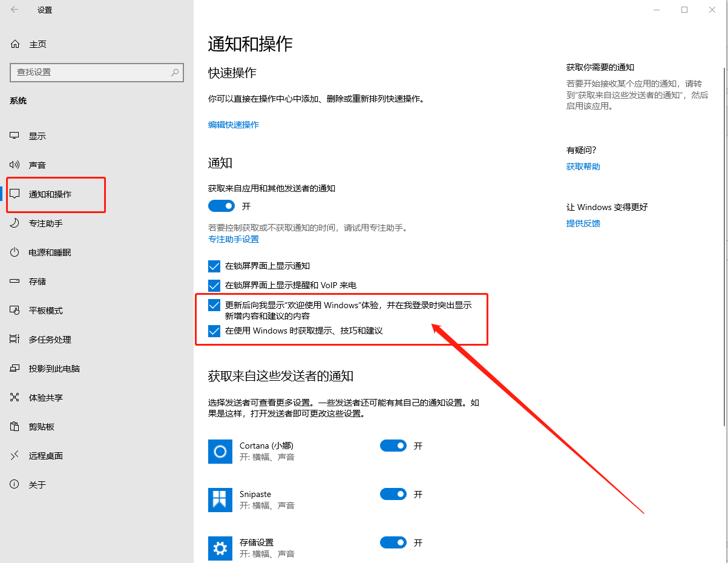Select the 专注助手 (Focus assist) sidebar icon
The height and width of the screenshot is (563, 728).
(x=14, y=223)
